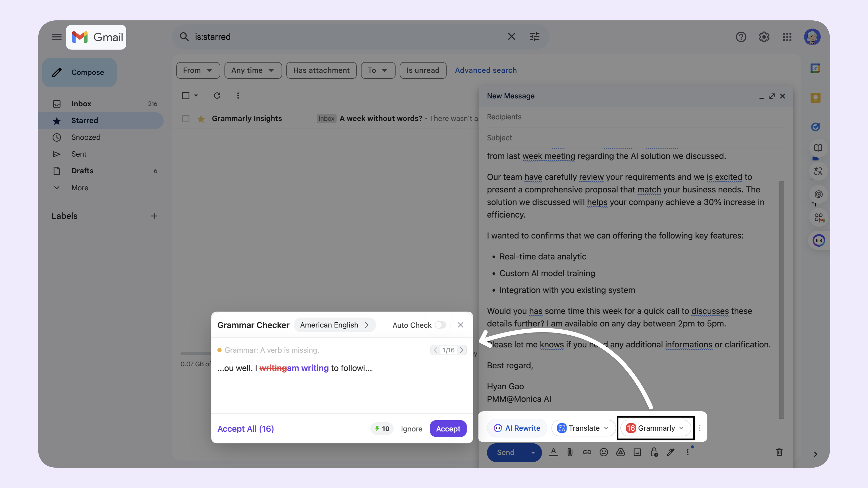The width and height of the screenshot is (868, 488).
Task: Insert link in compose toolbar
Action: (587, 452)
